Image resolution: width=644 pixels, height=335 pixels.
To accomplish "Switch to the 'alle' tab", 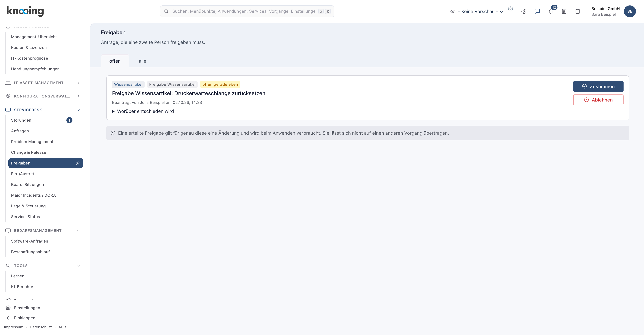I will (143, 61).
